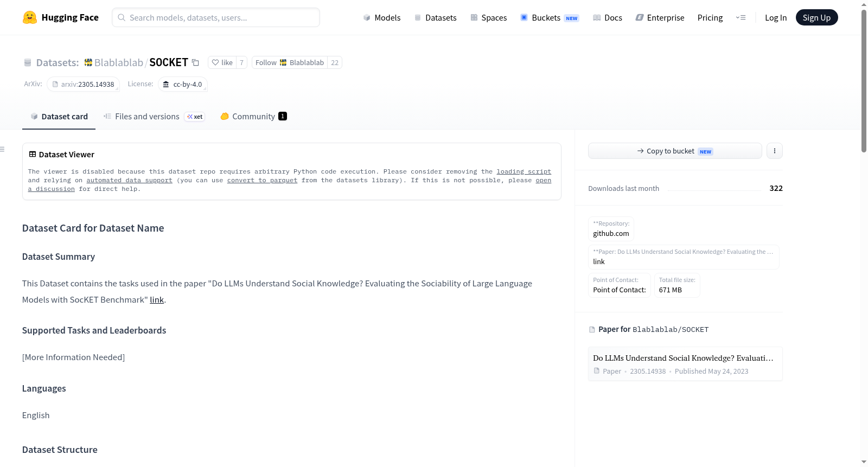The width and height of the screenshot is (868, 467).
Task: Focus the search models, datasets, users field
Action: coord(216,17)
